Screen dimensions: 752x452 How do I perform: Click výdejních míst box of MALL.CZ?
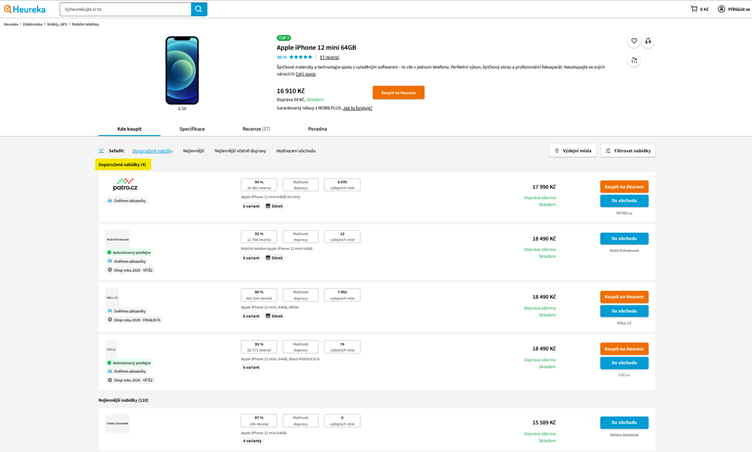tap(342, 295)
